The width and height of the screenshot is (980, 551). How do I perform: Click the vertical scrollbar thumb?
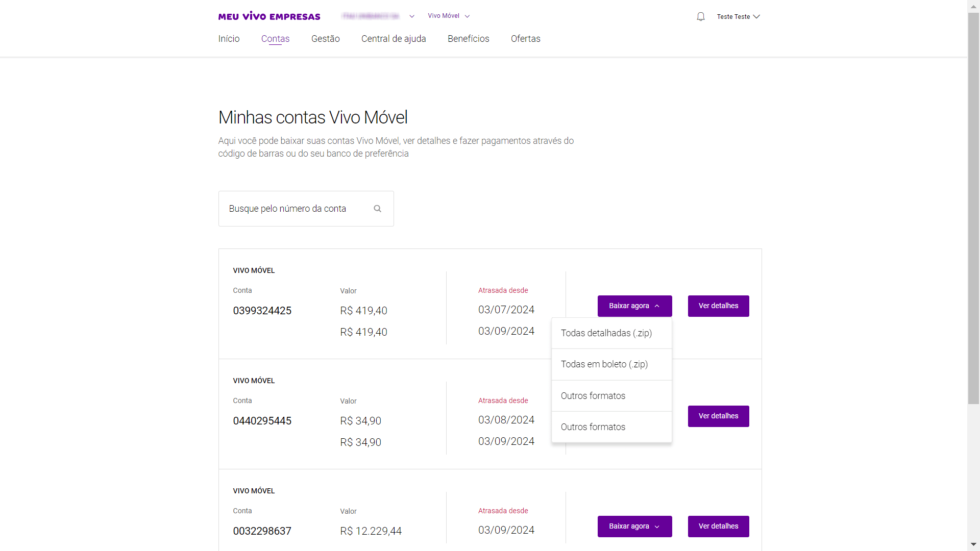[x=973, y=209]
